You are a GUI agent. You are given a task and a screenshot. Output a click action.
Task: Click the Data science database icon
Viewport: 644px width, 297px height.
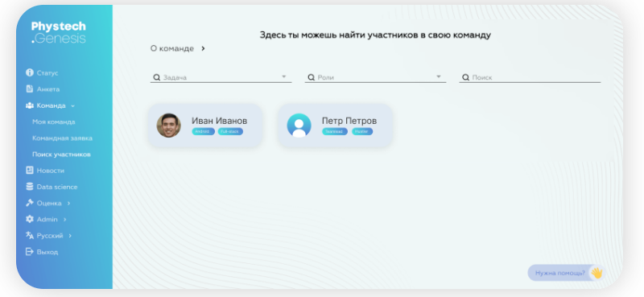29,187
